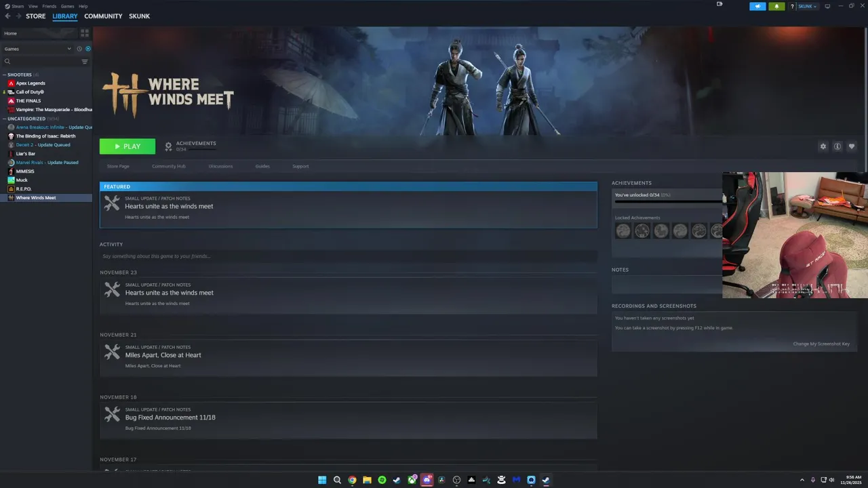Toggle the ready-to-play filter icon

pyautogui.click(x=88, y=49)
